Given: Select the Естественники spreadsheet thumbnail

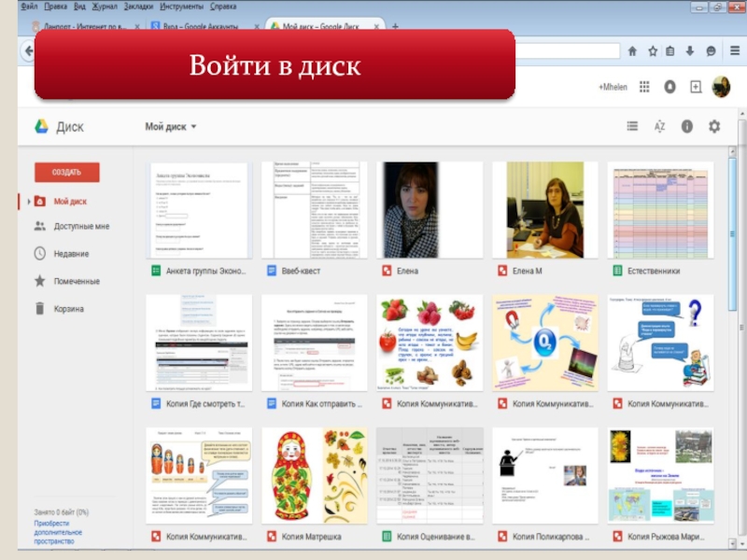Looking at the screenshot, I should (660, 210).
